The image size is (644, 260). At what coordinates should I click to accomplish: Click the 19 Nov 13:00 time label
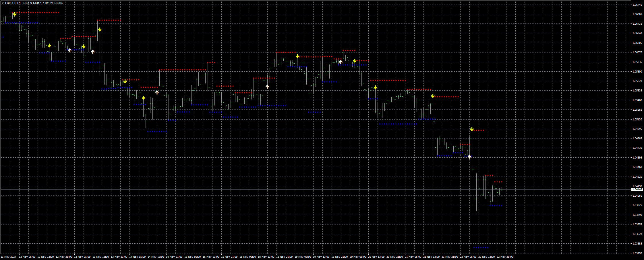pos(321,257)
